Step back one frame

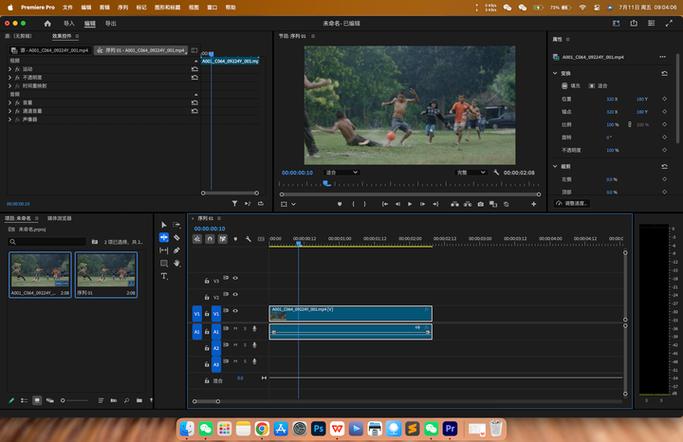point(397,204)
